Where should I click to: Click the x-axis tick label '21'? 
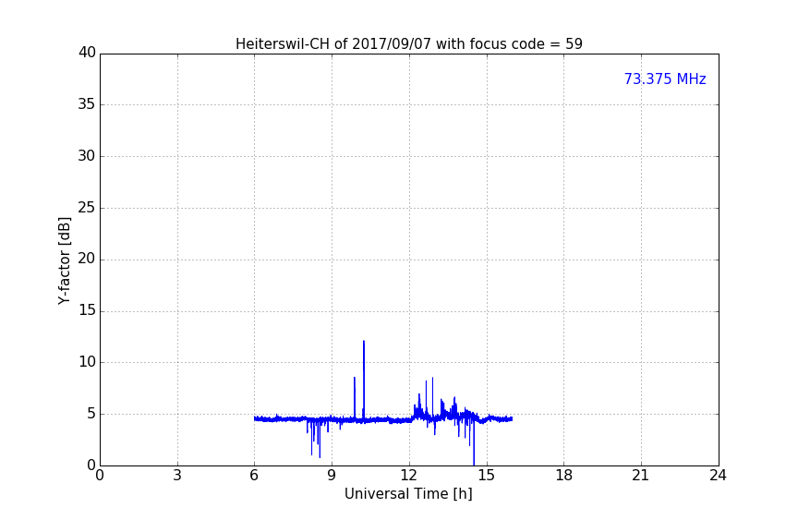(x=641, y=476)
